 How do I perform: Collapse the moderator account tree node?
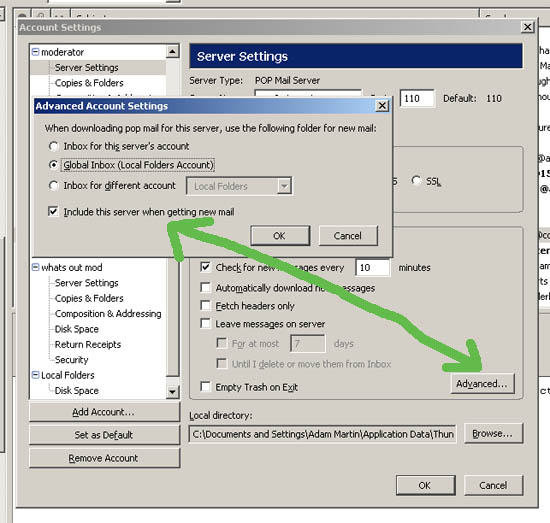[x=35, y=52]
